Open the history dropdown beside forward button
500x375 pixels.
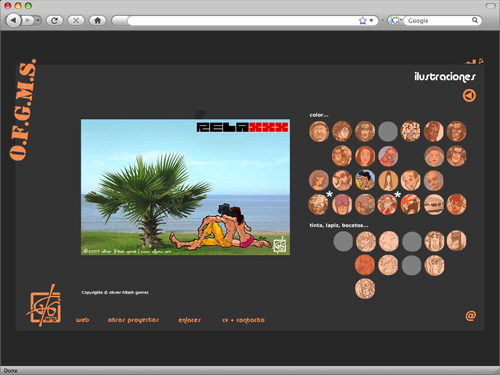[x=38, y=21]
